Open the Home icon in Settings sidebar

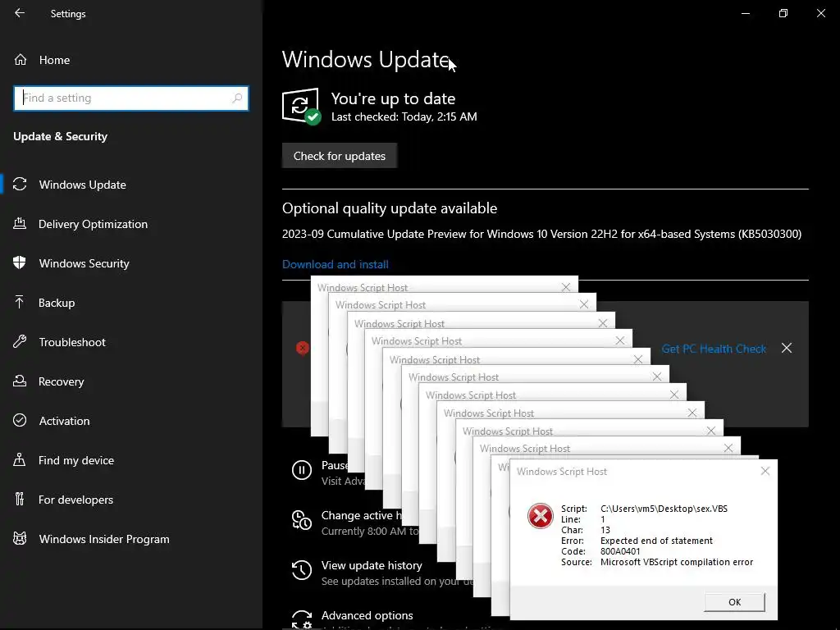pos(21,59)
